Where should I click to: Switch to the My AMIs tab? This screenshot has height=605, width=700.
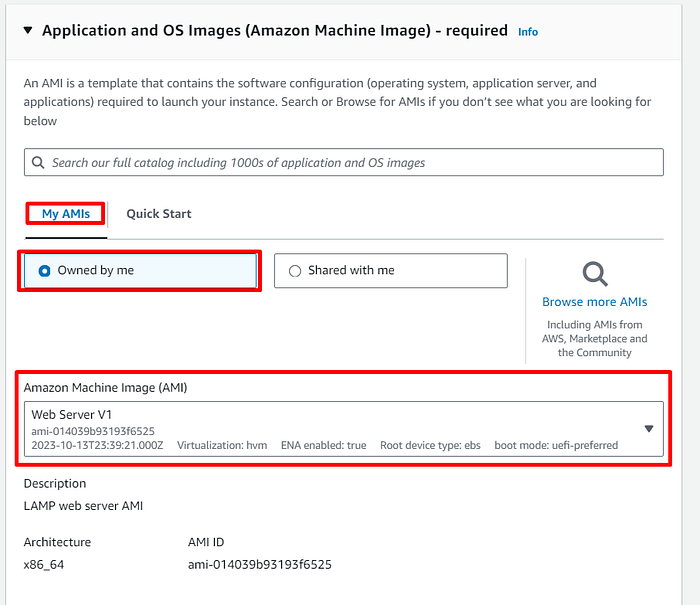click(x=66, y=214)
